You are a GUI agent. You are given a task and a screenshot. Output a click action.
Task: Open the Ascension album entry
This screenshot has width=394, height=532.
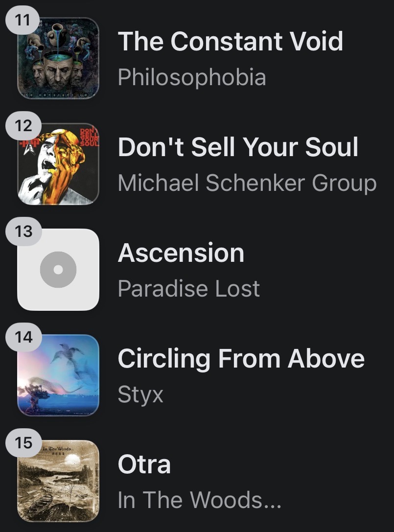pyautogui.click(x=181, y=253)
